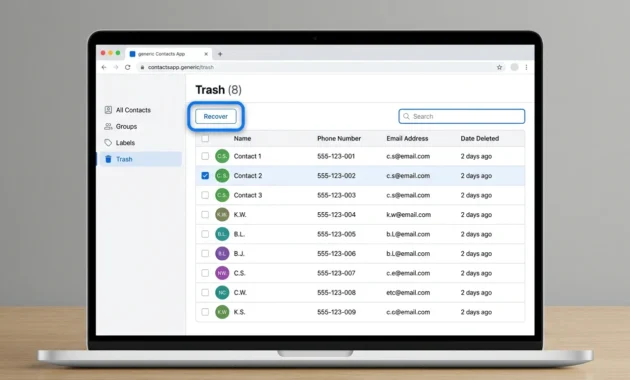
Task: Click phone number 555-123-002
Action: [336, 176]
